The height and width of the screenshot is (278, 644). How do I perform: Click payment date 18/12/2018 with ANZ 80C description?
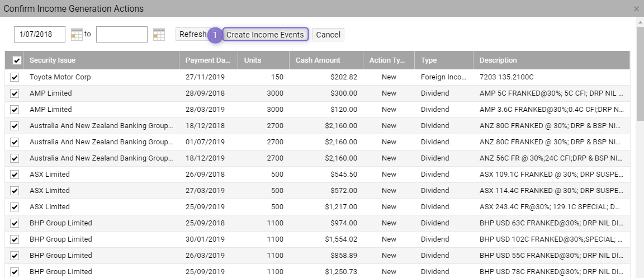(x=205, y=126)
